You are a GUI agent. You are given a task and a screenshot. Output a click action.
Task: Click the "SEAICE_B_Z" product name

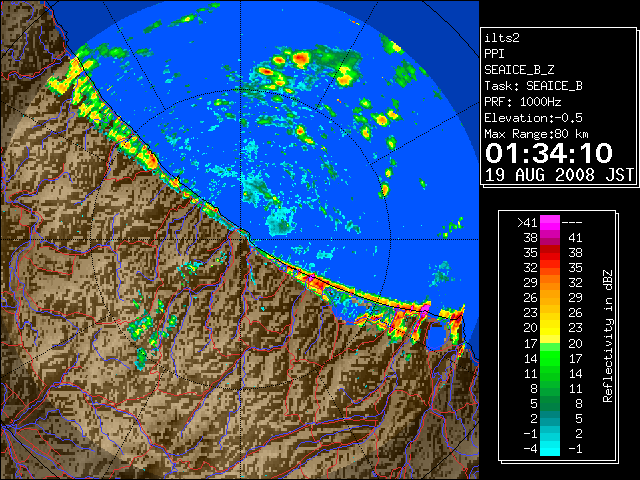tap(519, 70)
